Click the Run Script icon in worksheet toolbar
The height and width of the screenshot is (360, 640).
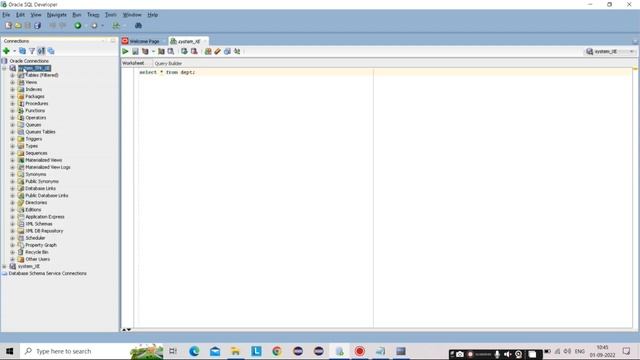tap(135, 51)
